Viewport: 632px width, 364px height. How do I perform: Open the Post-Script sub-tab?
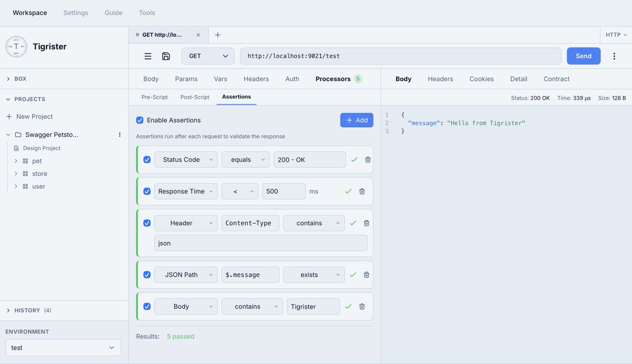tap(195, 97)
